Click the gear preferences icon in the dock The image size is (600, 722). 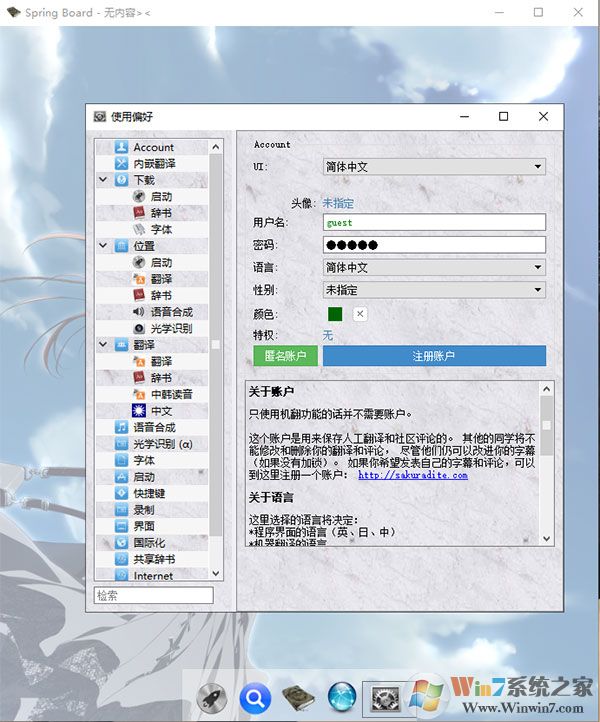pyautogui.click(x=384, y=699)
